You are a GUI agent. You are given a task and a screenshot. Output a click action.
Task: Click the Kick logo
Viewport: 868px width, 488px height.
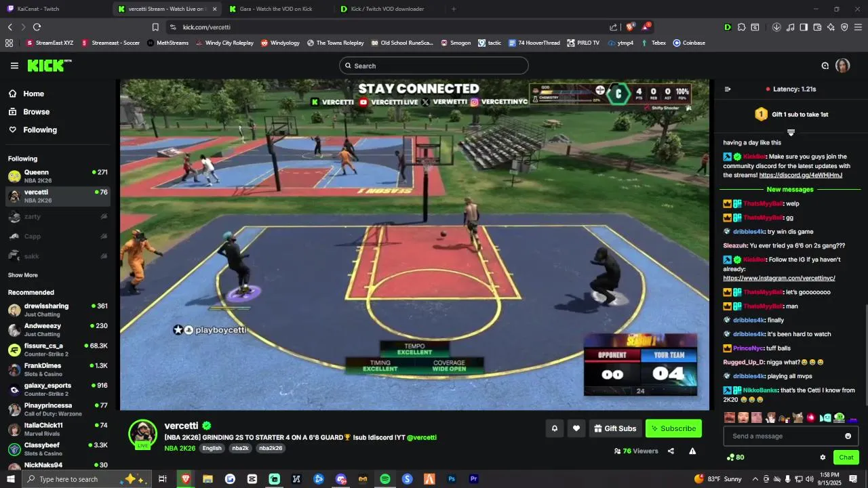click(x=50, y=66)
